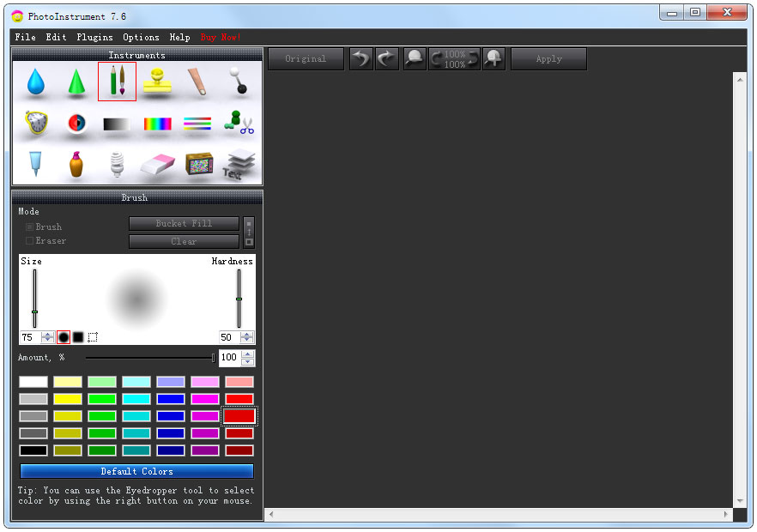Select the retro TV noise tool
757x532 pixels.
199,164
